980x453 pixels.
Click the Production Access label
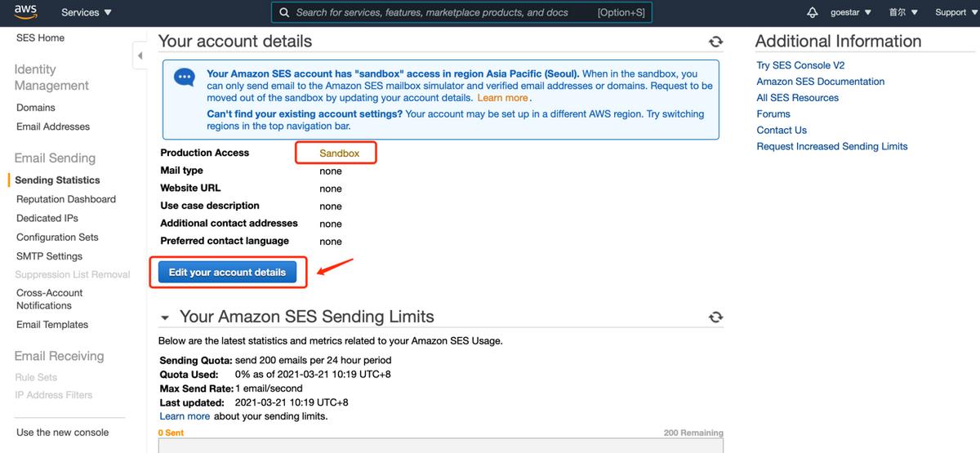point(205,153)
